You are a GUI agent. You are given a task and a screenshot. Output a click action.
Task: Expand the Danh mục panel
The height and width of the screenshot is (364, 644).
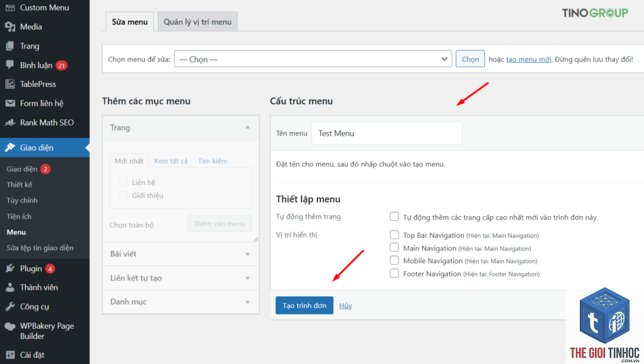[x=180, y=302]
